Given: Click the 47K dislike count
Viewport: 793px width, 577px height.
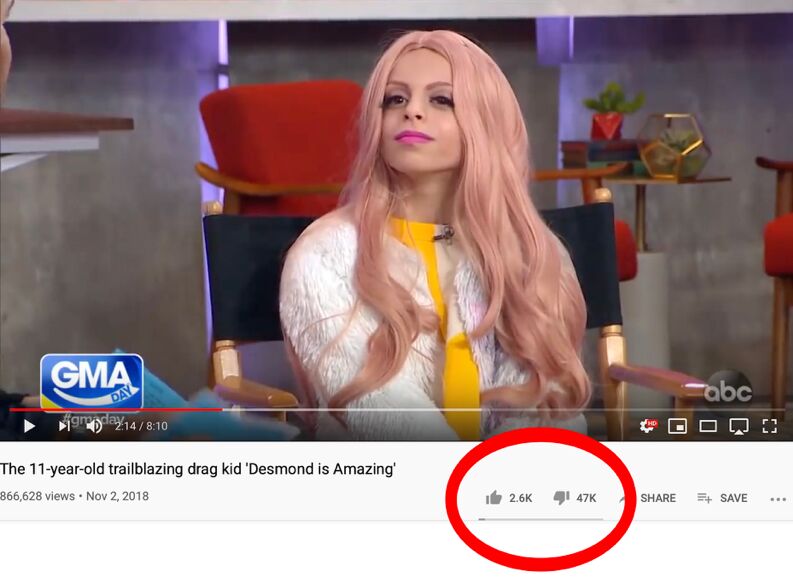Looking at the screenshot, I should (586, 498).
